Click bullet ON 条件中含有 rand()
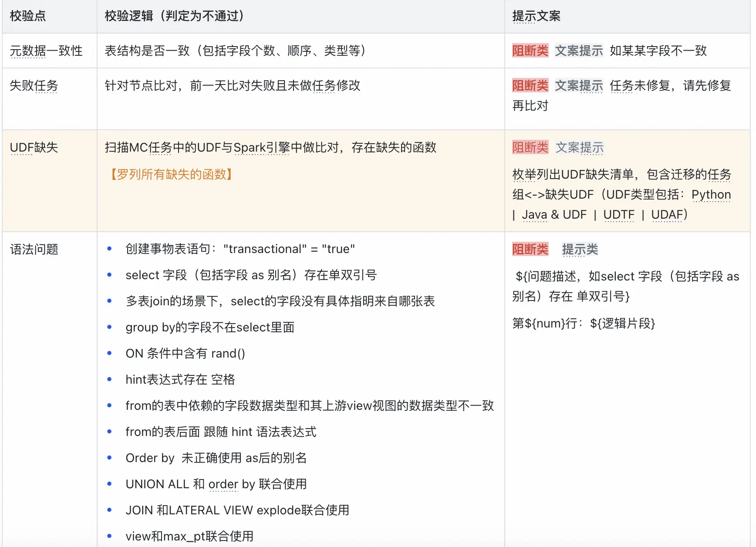The width and height of the screenshot is (756, 547). (186, 354)
